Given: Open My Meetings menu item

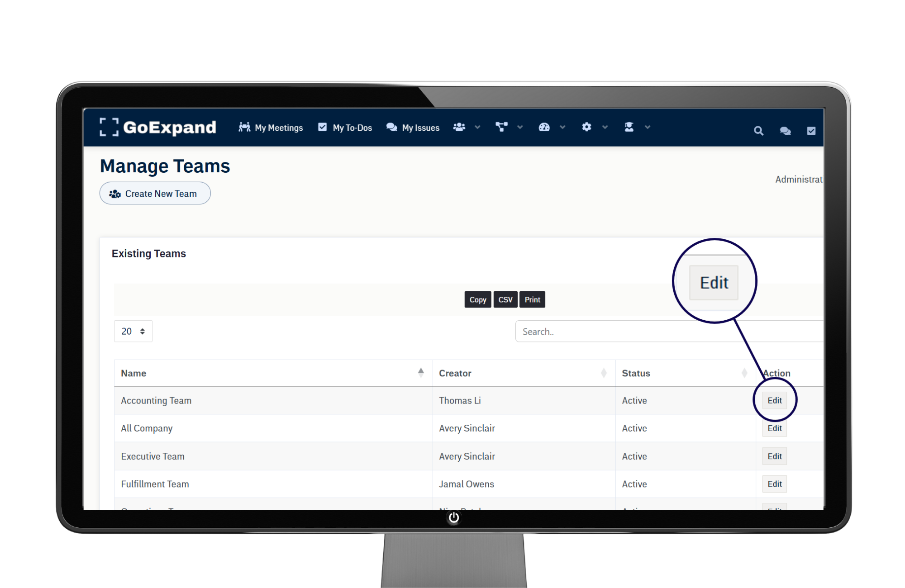Looking at the screenshot, I should [271, 128].
